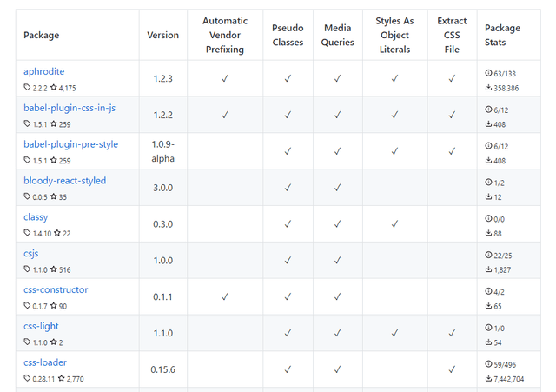
Task: Click the tag icon under bloody-react-styled
Action: pos(27,196)
